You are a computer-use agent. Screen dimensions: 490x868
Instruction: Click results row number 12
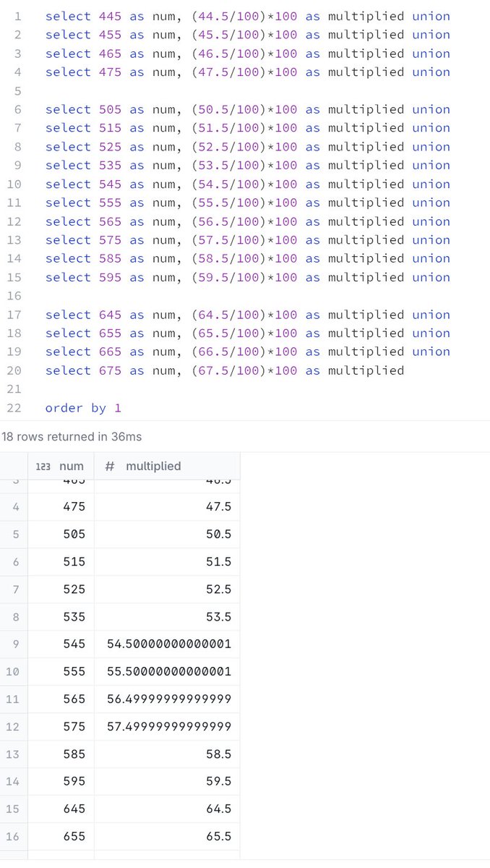[13, 726]
